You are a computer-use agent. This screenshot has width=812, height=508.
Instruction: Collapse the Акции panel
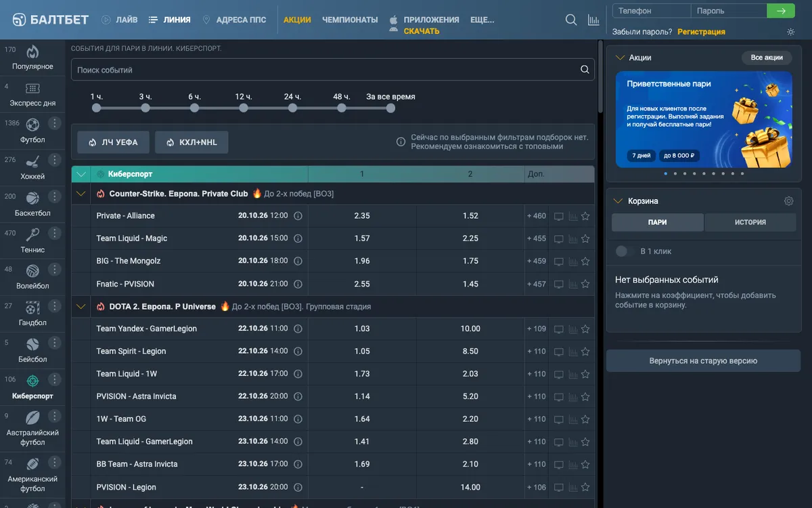click(x=619, y=58)
